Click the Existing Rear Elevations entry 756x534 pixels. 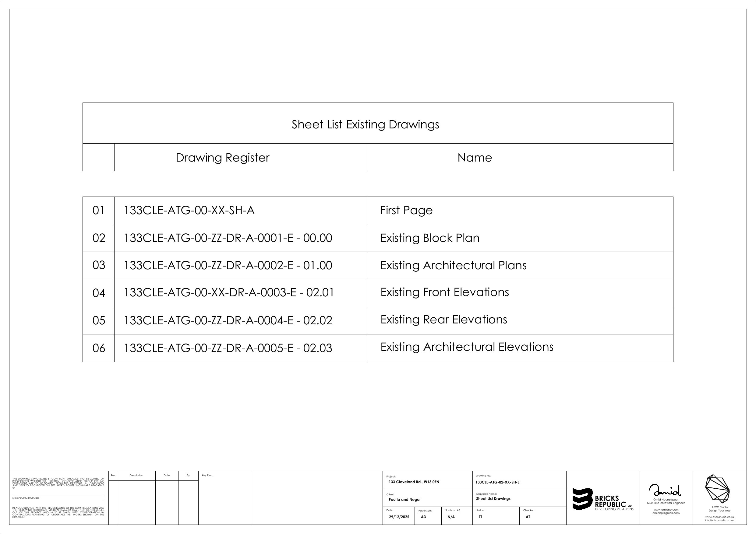pyautogui.click(x=443, y=319)
